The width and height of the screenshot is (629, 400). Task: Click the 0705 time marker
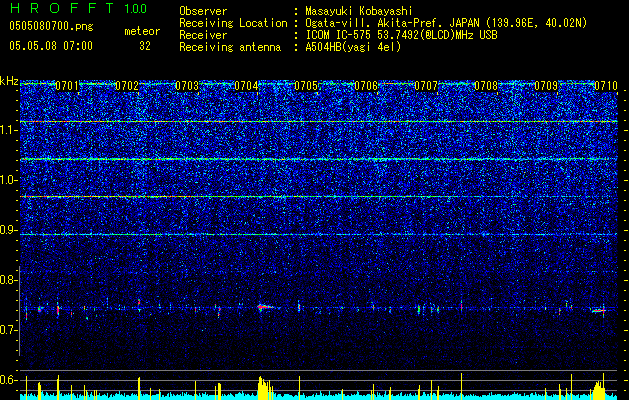click(306, 86)
